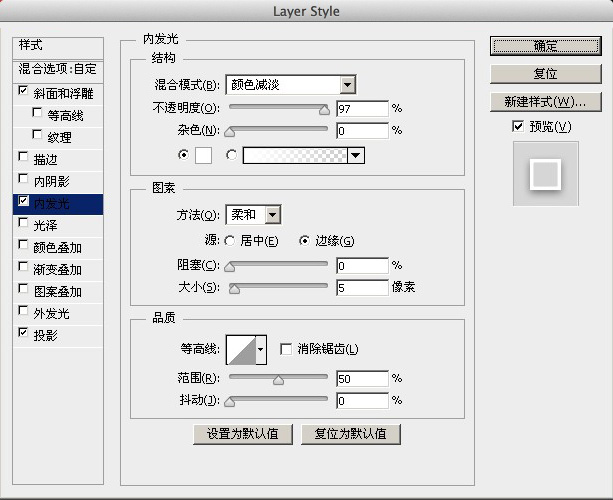
Task: Select the gradient radio button option
Action: pyautogui.click(x=231, y=155)
